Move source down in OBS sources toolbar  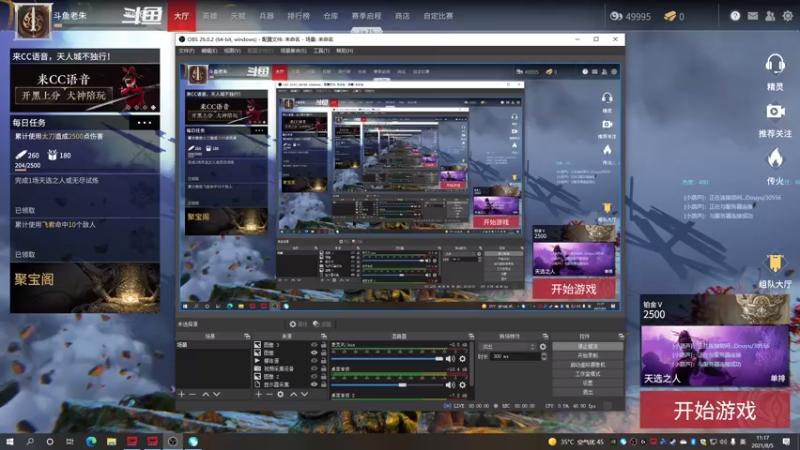tap(305, 394)
